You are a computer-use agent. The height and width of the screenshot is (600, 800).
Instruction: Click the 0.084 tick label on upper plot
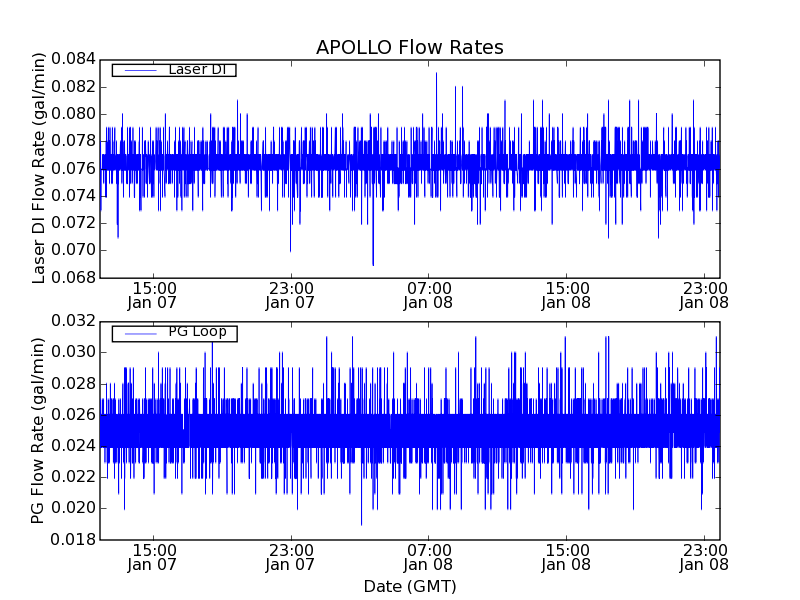[73, 59]
